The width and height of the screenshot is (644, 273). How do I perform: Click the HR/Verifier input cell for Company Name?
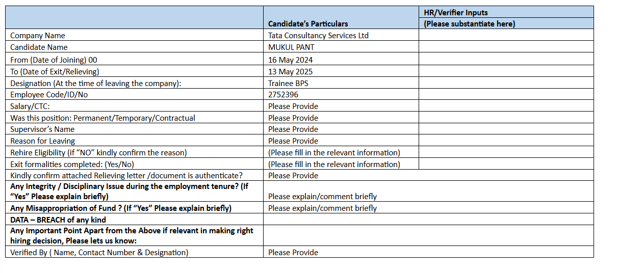click(x=506, y=35)
